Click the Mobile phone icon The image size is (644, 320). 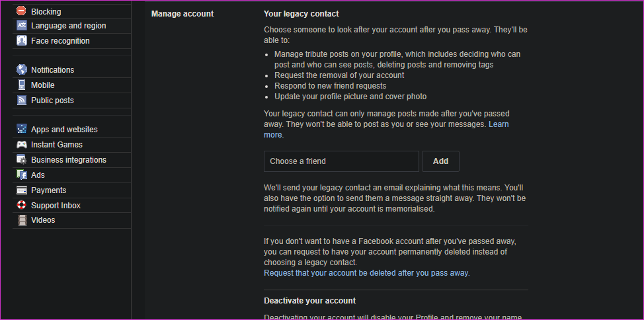click(x=21, y=85)
